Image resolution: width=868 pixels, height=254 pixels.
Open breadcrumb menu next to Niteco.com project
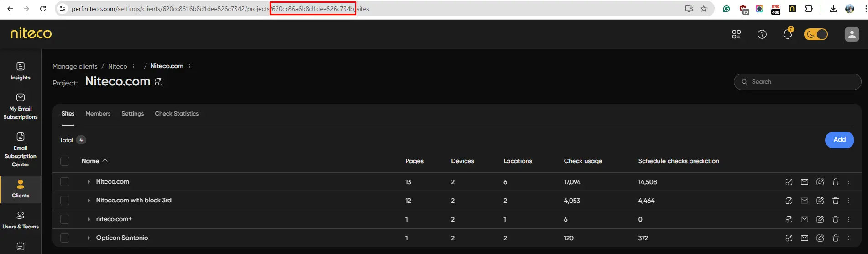[x=190, y=66]
